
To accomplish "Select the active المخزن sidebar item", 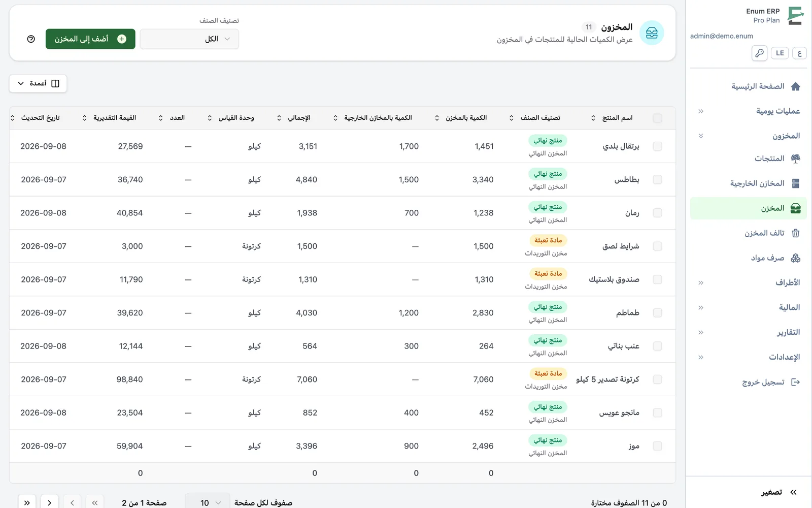I will pyautogui.click(x=749, y=208).
